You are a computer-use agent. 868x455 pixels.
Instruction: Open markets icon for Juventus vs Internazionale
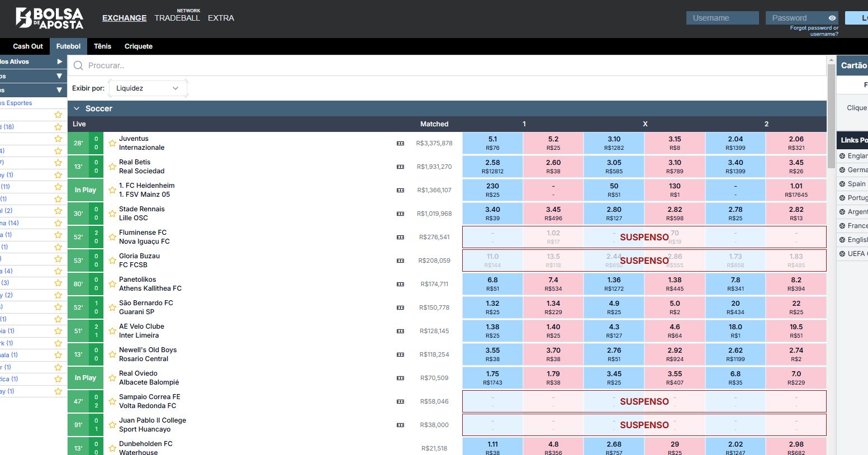pos(400,144)
